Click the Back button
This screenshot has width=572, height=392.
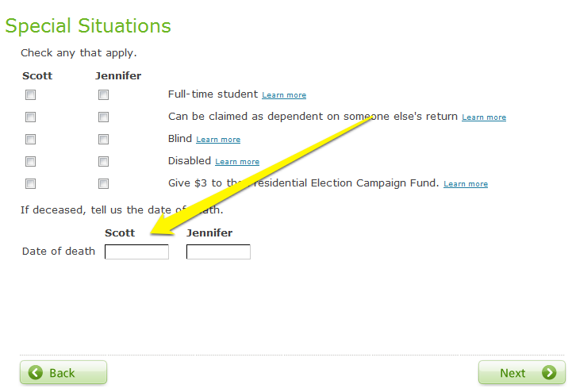(63, 373)
